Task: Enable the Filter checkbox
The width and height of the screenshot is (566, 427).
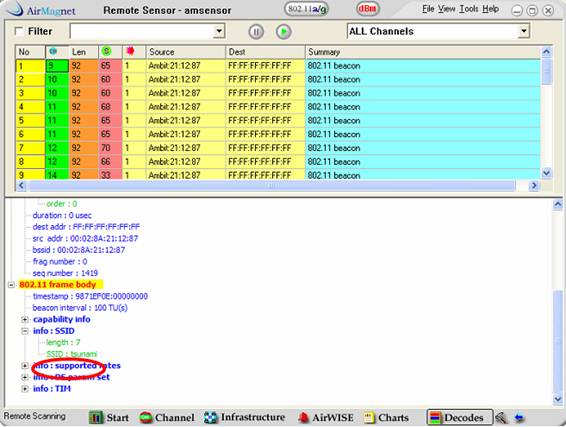Action: (x=19, y=31)
